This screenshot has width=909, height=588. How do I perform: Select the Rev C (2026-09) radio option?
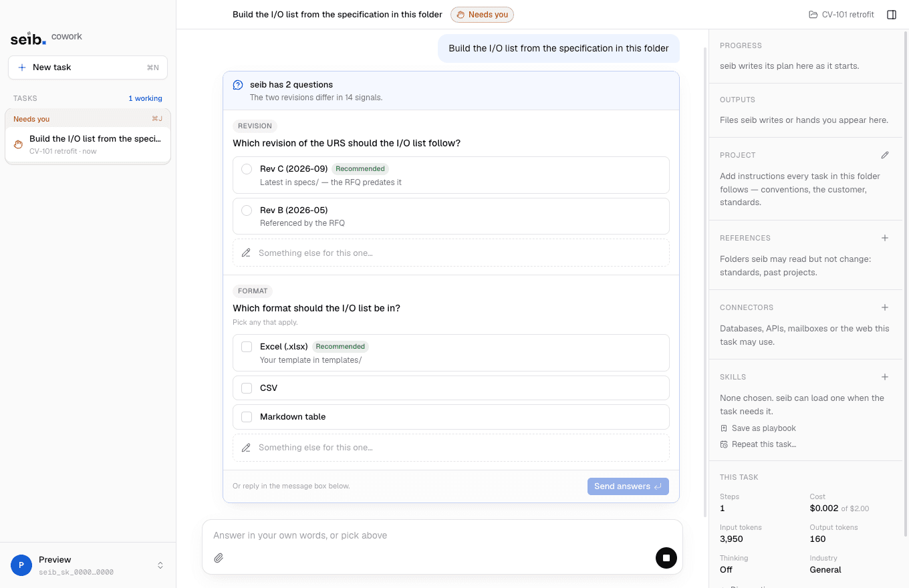point(247,169)
